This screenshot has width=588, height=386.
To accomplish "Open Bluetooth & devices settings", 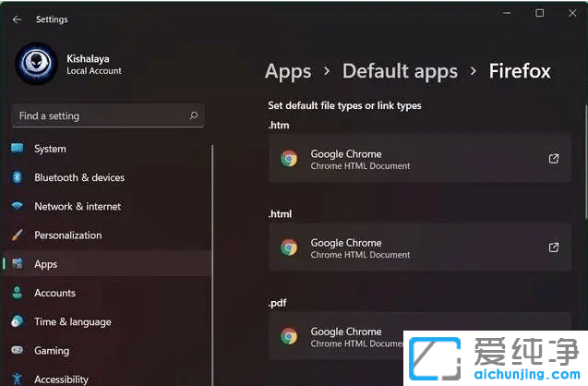I will (x=108, y=177).
